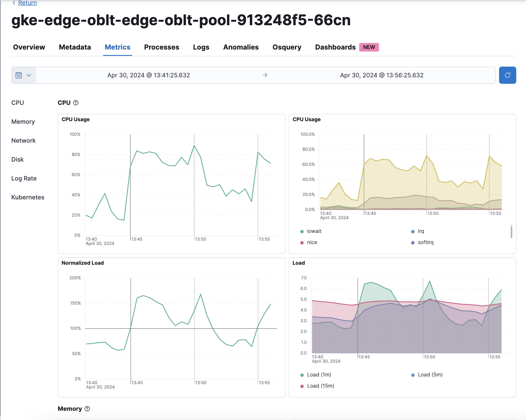
Task: Click the Return link
Action: [28, 3]
